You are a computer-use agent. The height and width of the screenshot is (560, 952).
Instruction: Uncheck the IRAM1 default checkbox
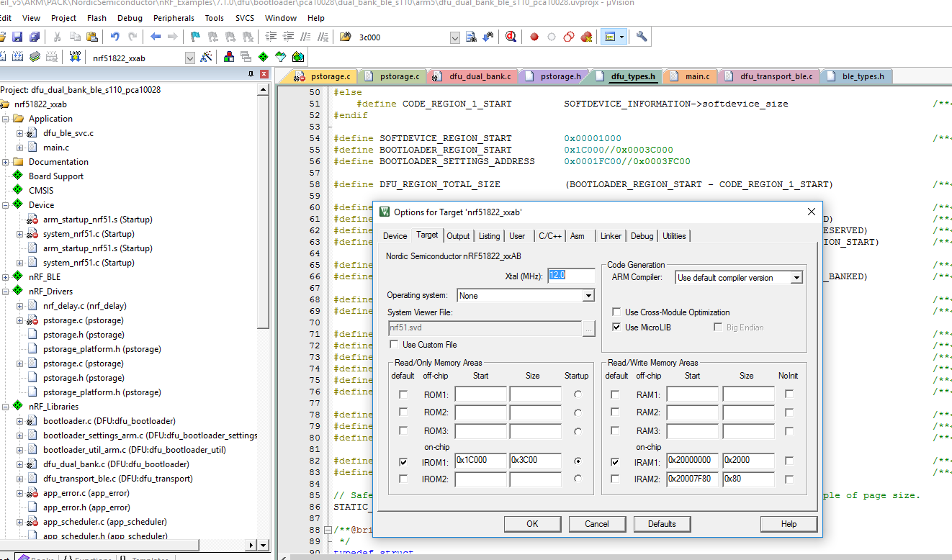pos(615,461)
